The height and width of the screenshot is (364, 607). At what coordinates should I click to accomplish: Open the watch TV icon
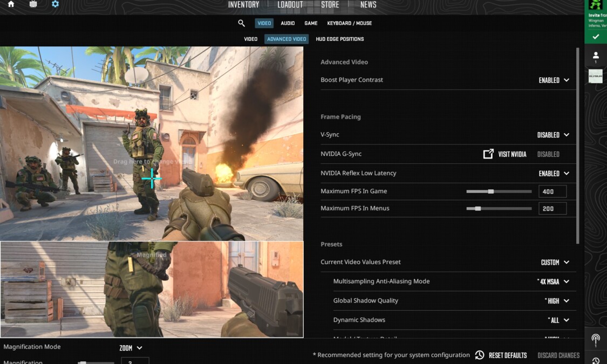tap(33, 4)
